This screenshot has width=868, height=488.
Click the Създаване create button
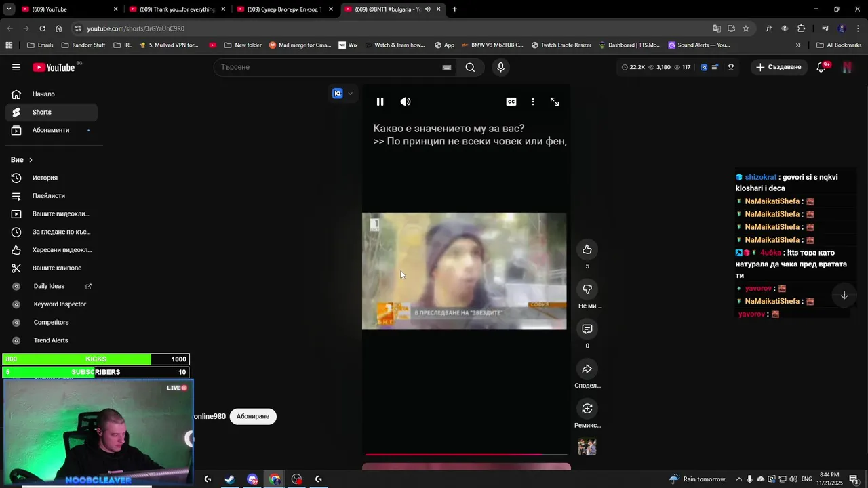[779, 67]
